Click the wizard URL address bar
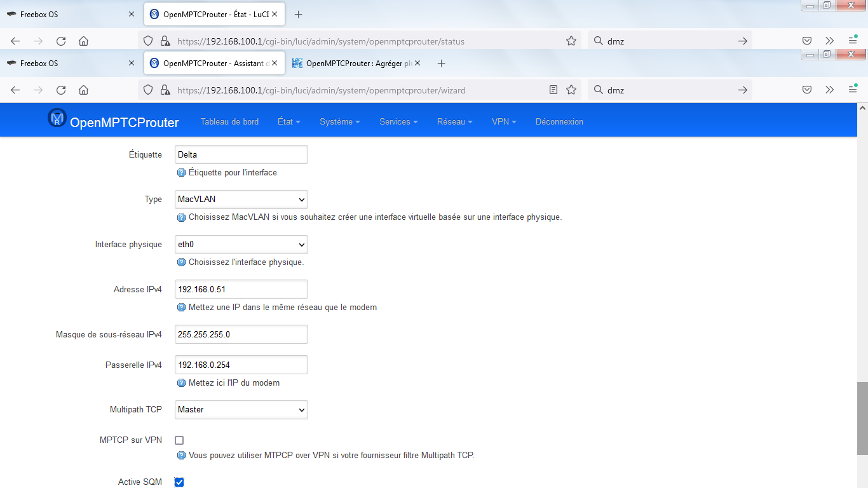Viewport: 868px width, 488px height. [359, 90]
